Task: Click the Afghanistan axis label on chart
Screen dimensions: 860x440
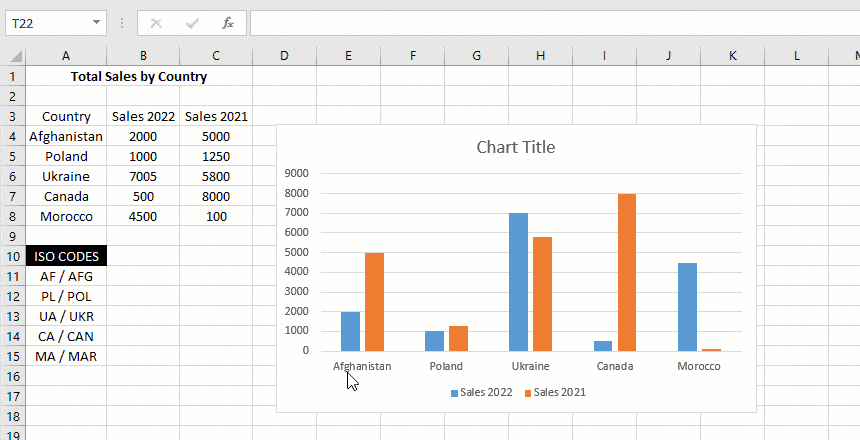Action: (362, 366)
